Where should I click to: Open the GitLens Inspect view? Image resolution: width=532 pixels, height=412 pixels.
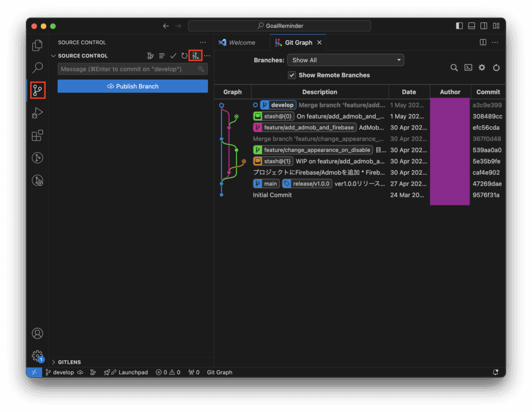pos(37,180)
